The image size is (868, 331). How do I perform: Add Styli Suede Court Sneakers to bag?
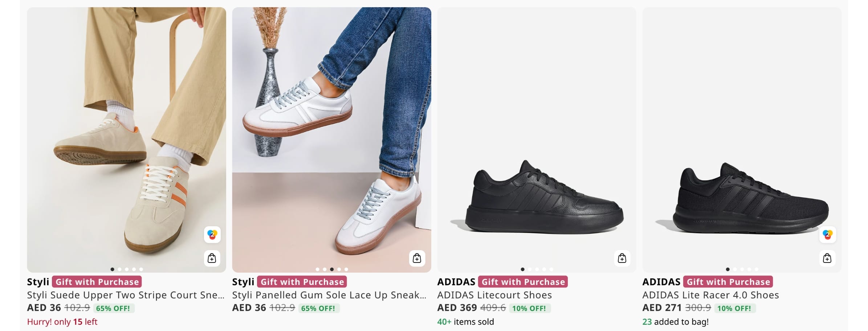[212, 258]
